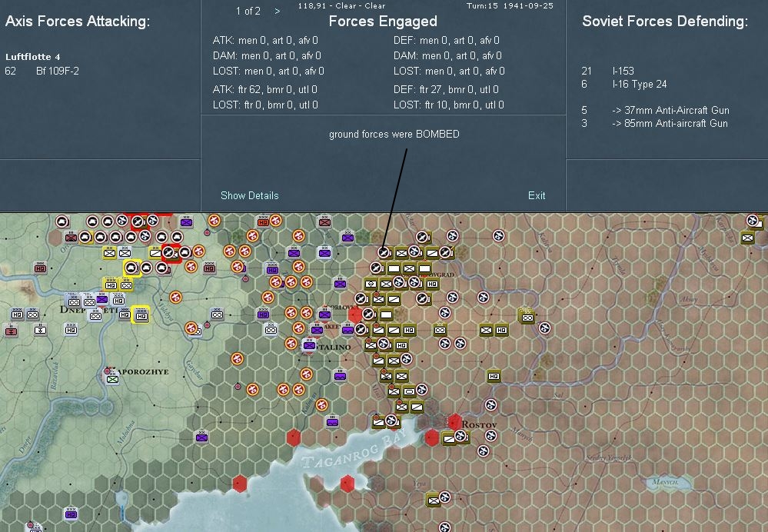The width and height of the screenshot is (768, 532).
Task: Select the dark red HQ counter at far left
Action: click(x=40, y=268)
